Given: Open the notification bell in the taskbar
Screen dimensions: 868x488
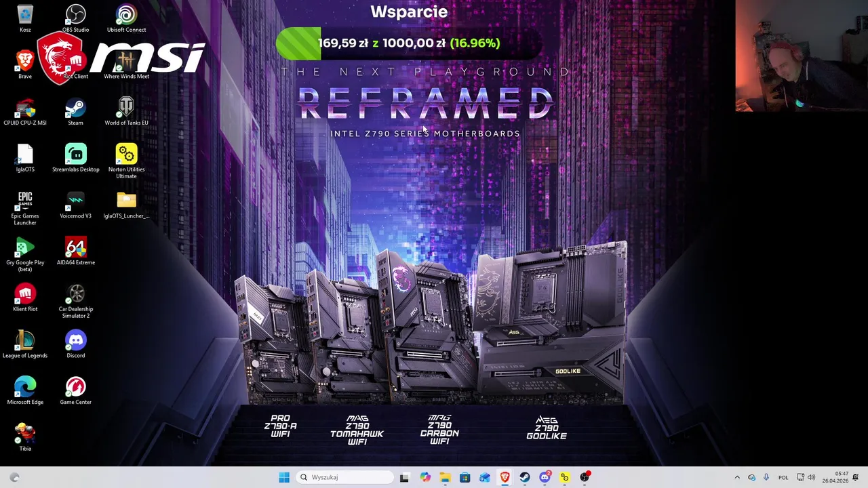Looking at the screenshot, I should click(x=857, y=477).
